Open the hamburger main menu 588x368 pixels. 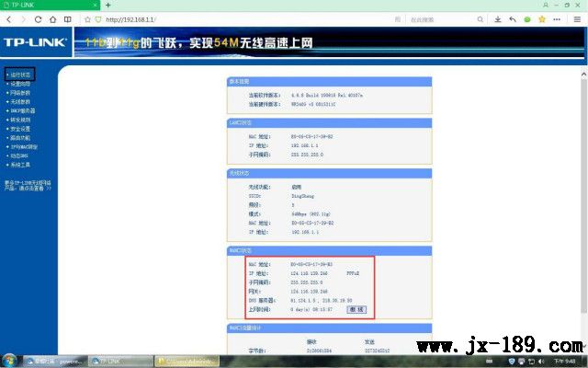[577, 19]
